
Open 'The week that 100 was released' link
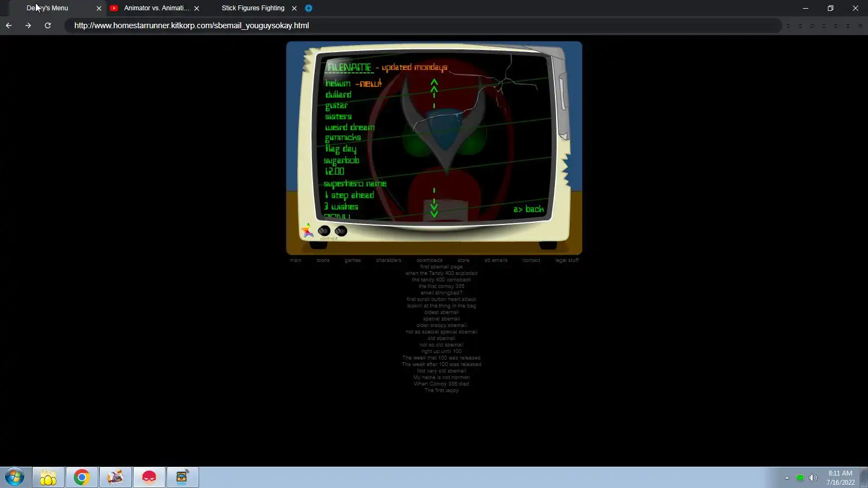click(x=442, y=358)
